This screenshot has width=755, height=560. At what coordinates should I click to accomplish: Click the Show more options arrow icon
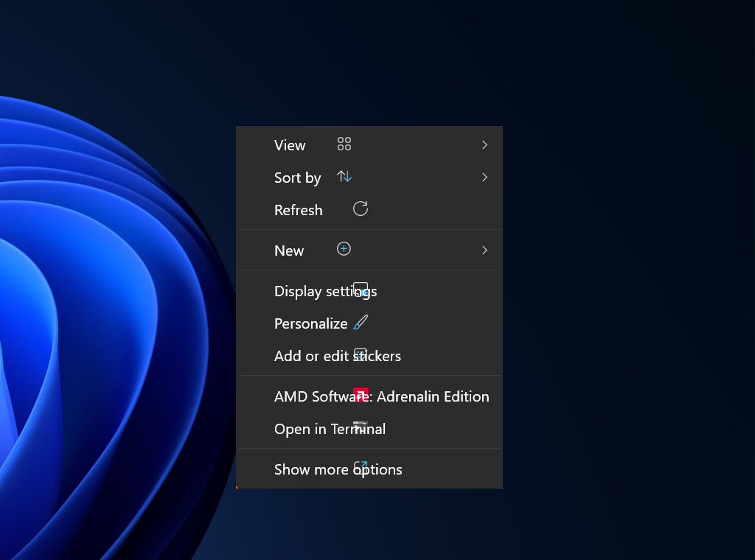click(x=361, y=468)
